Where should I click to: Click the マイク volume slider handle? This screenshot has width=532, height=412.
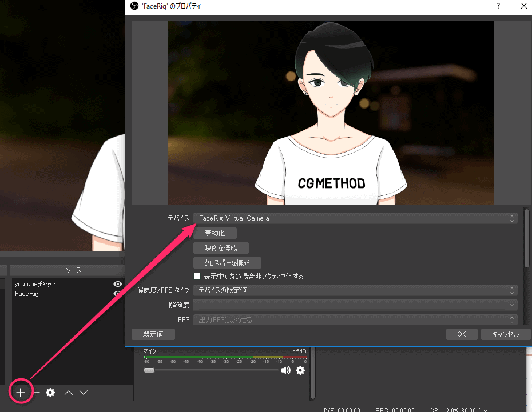point(149,370)
